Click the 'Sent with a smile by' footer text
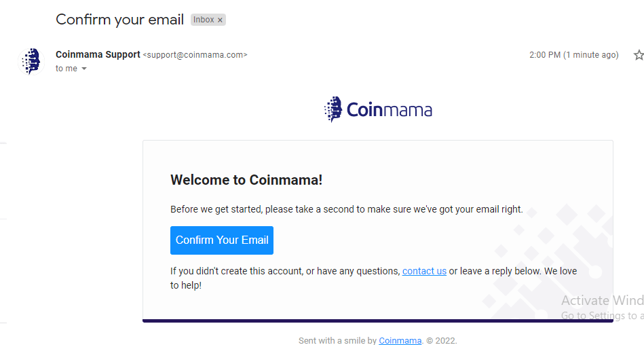 coord(337,340)
